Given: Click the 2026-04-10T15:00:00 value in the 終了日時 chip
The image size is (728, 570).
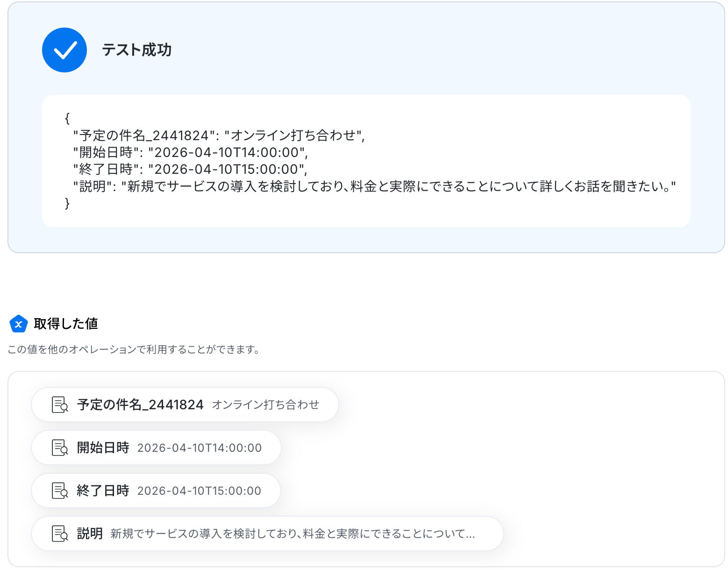Looking at the screenshot, I should pyautogui.click(x=199, y=491).
